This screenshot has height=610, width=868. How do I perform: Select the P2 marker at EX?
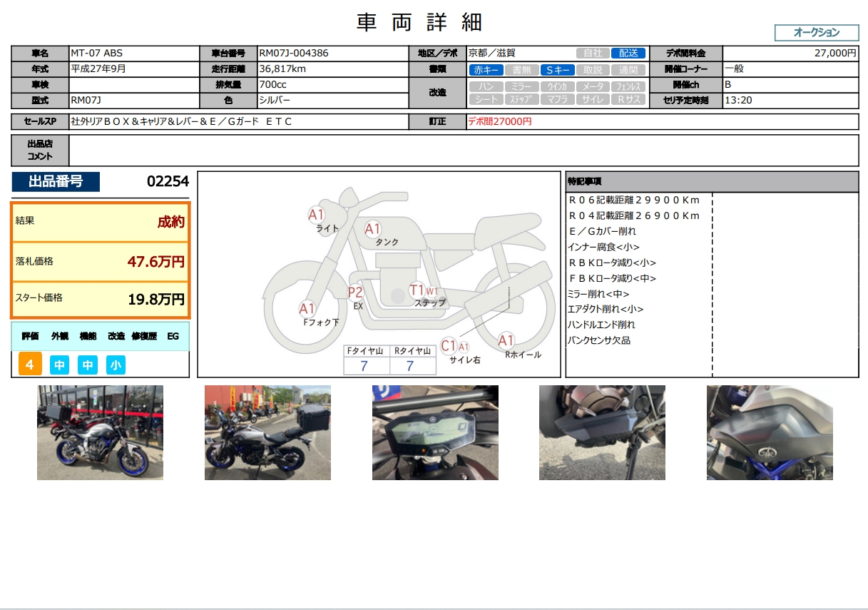pos(355,292)
